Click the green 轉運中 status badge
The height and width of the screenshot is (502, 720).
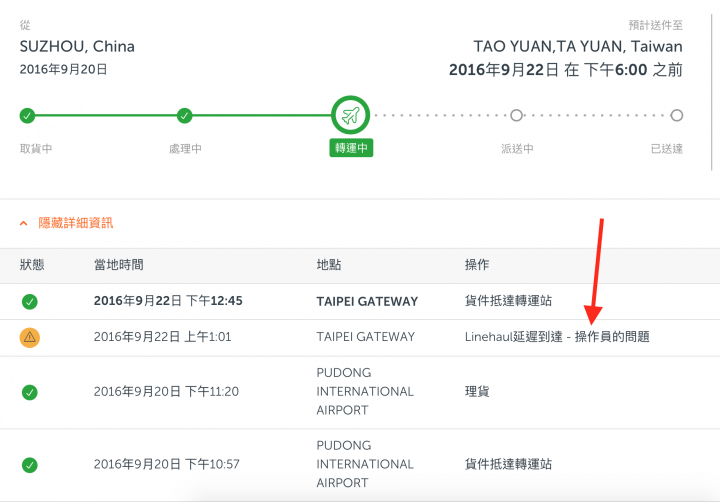click(x=351, y=148)
